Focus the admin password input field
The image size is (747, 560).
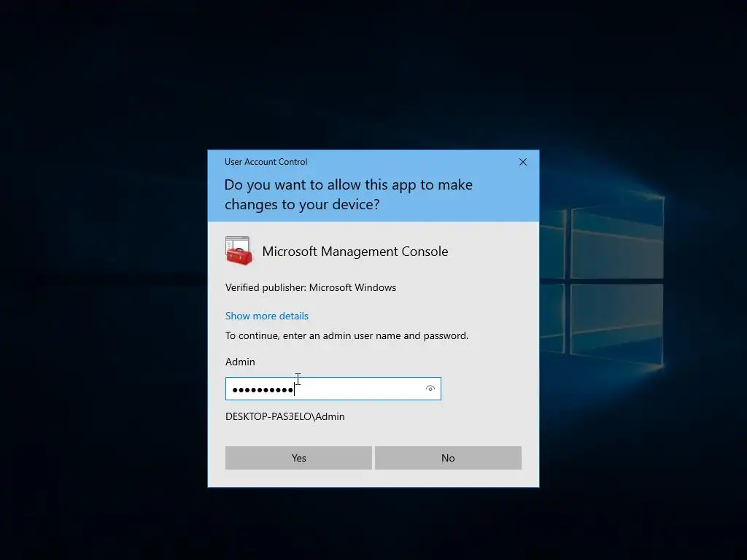(x=333, y=389)
